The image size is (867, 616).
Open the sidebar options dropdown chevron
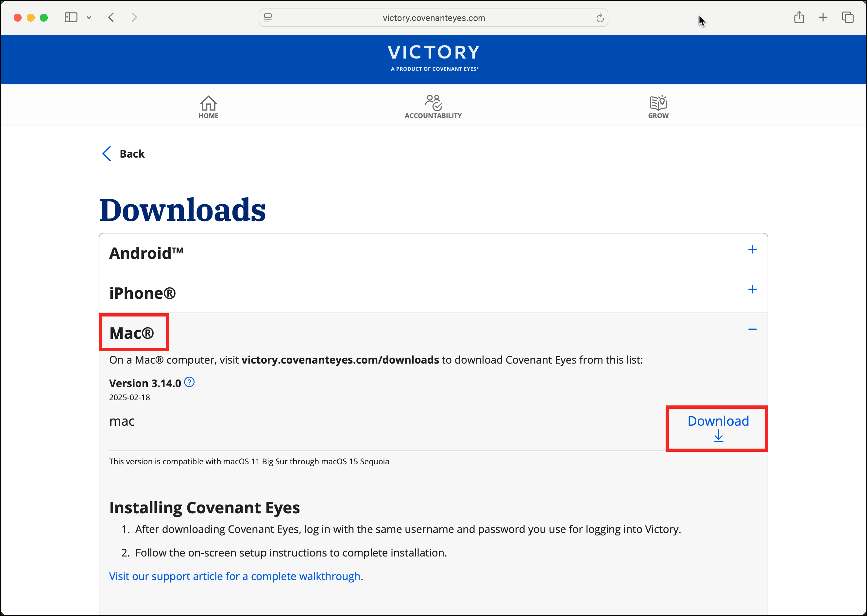click(89, 17)
